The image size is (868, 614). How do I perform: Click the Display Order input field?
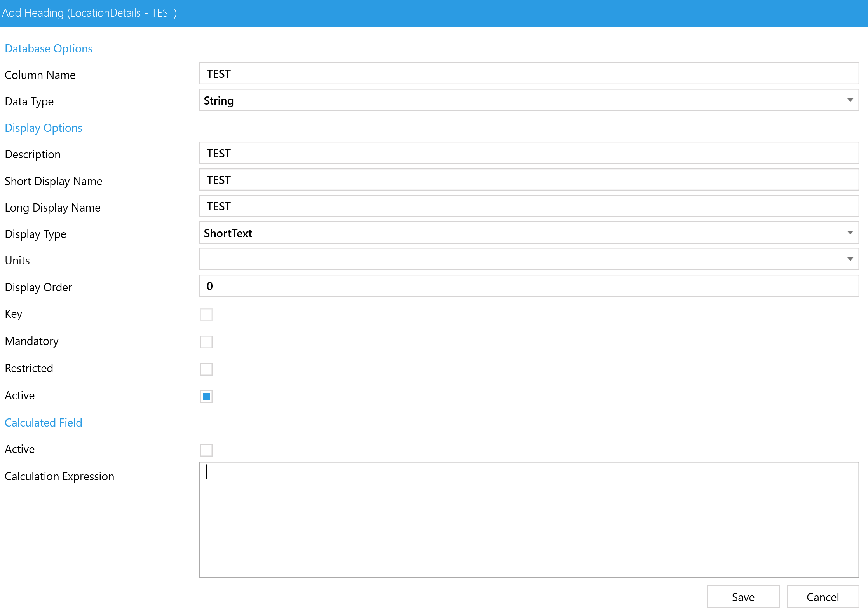point(528,286)
